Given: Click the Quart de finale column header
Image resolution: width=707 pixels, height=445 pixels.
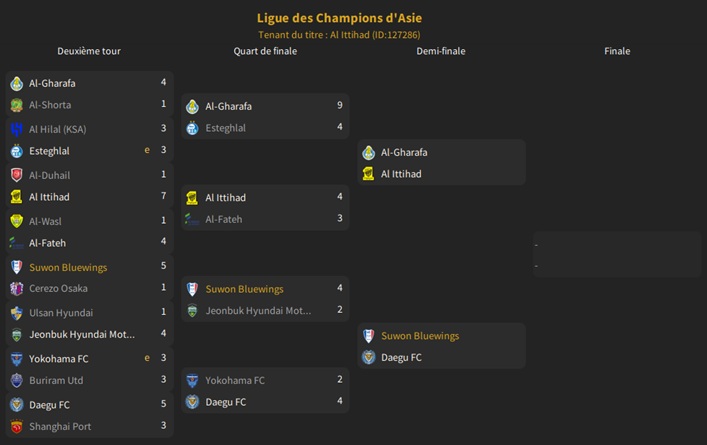Looking at the screenshot, I should (x=265, y=51).
